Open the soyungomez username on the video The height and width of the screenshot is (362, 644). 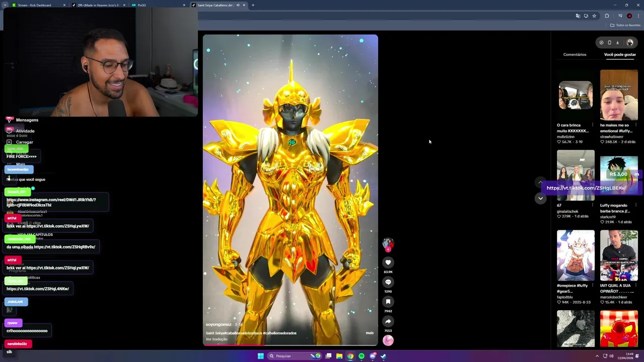pos(218,324)
